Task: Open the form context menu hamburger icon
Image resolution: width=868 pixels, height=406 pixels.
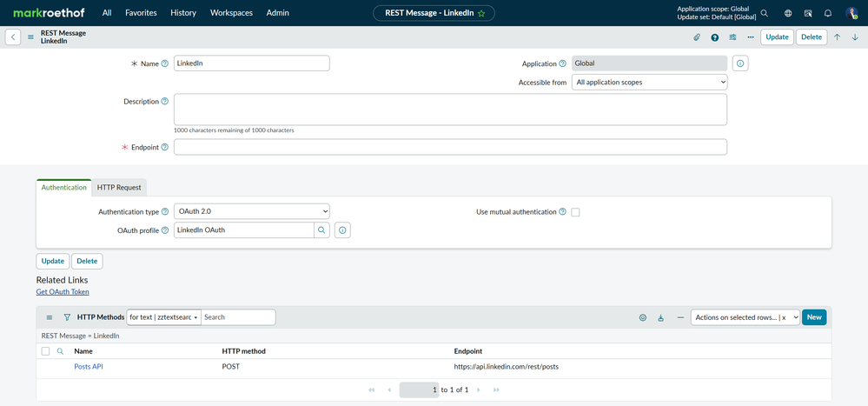Action: point(31,37)
